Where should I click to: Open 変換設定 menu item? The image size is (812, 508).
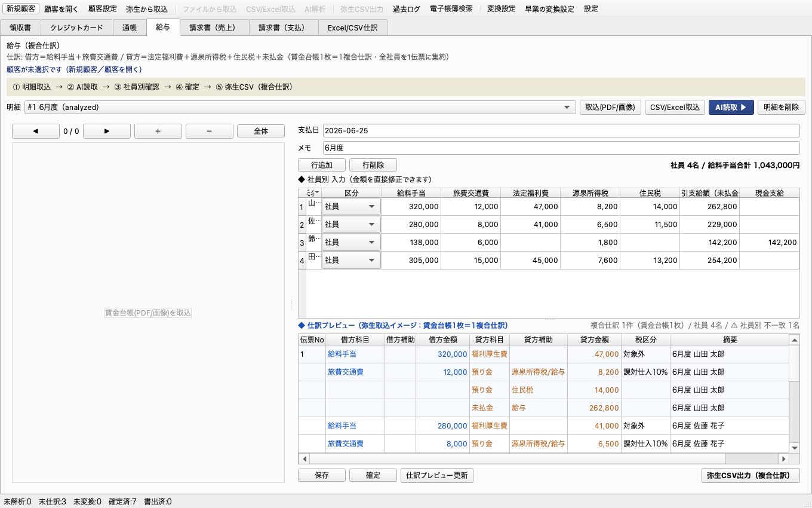[502, 9]
